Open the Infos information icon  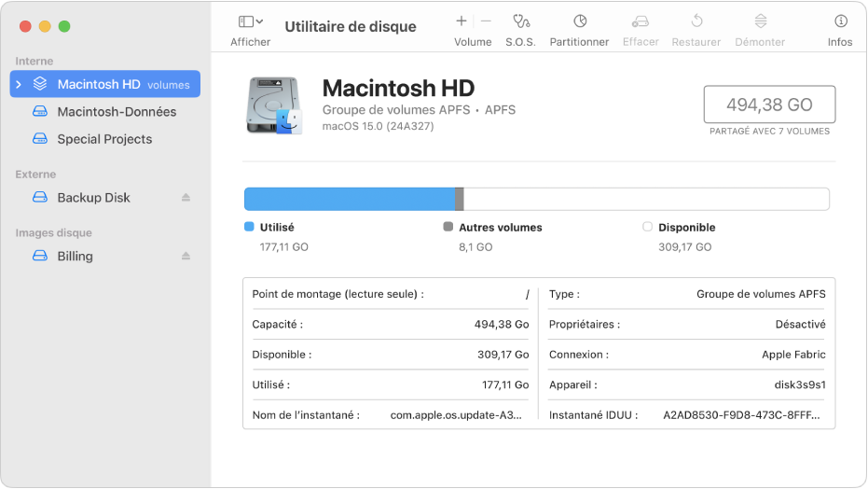(840, 21)
